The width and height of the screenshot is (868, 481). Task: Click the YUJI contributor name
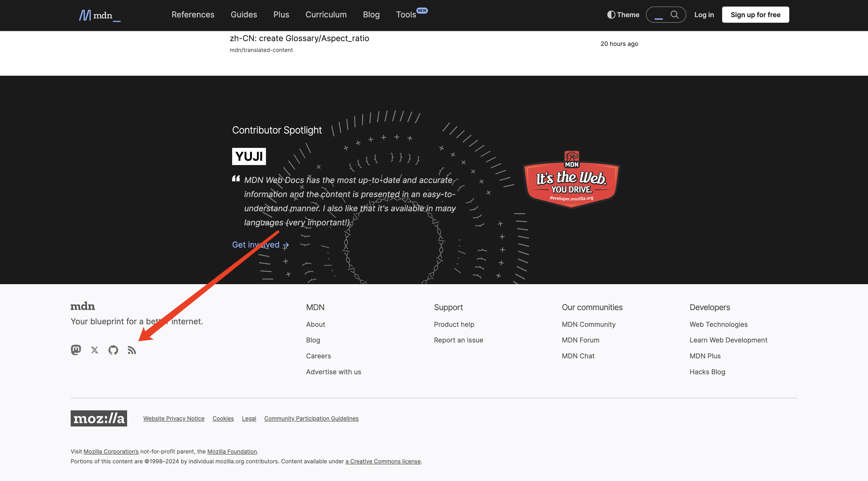[x=249, y=156]
